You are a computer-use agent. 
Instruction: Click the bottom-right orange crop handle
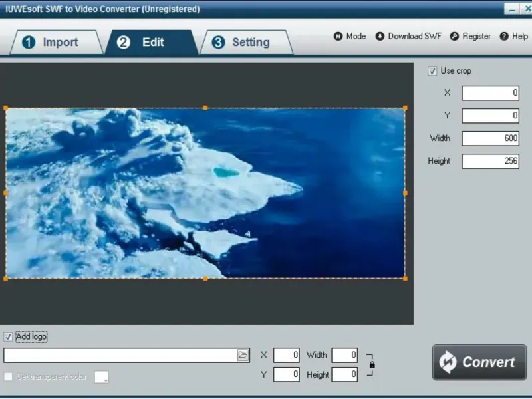pyautogui.click(x=405, y=279)
